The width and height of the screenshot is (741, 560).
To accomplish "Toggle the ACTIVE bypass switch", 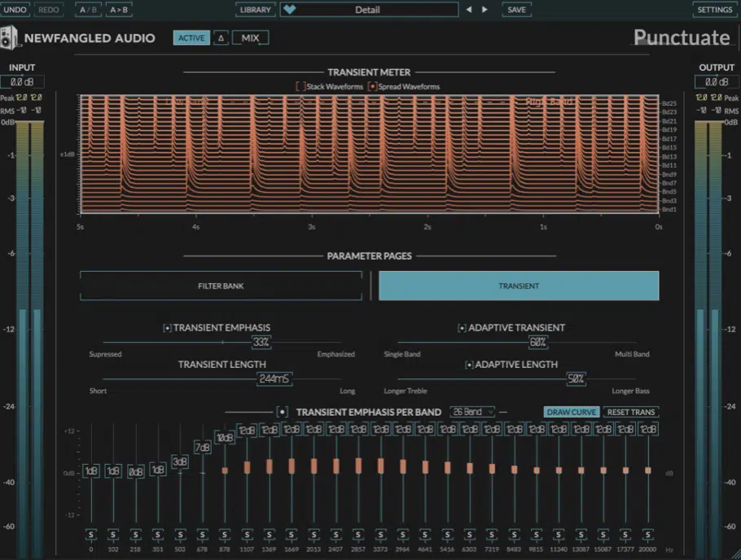I will 191,37.
